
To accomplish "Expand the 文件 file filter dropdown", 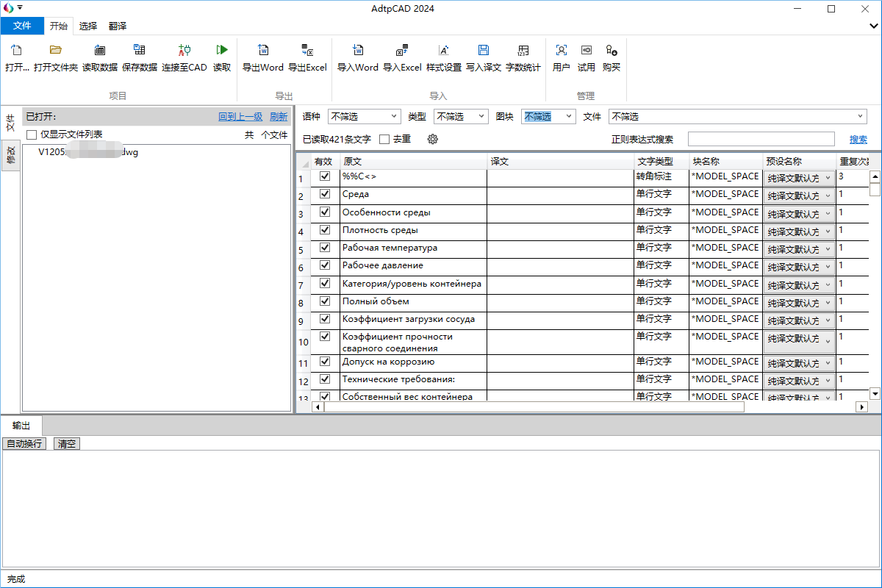I will (861, 116).
